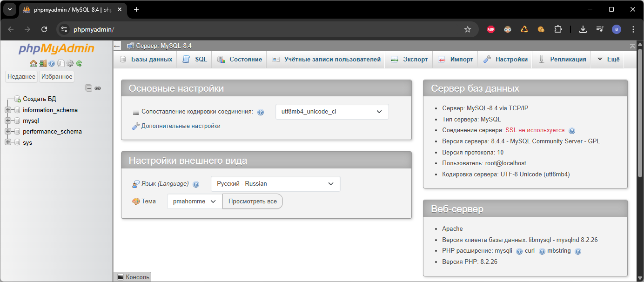Click Недавнее recent tables button

click(x=21, y=77)
